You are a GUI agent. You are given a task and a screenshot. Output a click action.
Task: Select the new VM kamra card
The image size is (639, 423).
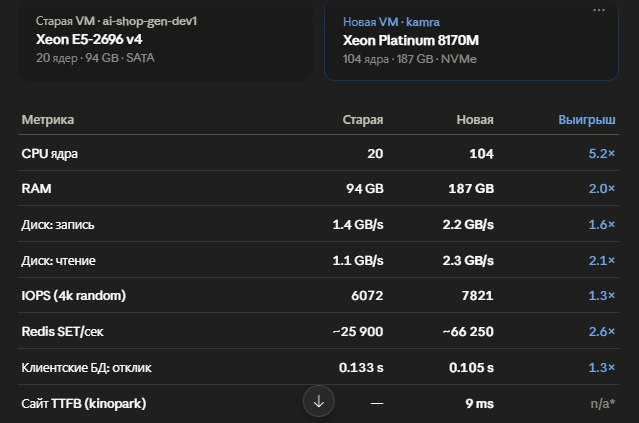click(472, 40)
